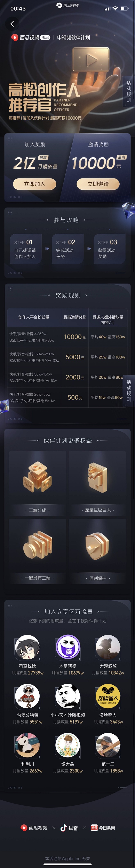This screenshot has height=868, width=135.
Task: Tap the 今日头条 logo in footer
Action: pyautogui.click(x=103, y=828)
